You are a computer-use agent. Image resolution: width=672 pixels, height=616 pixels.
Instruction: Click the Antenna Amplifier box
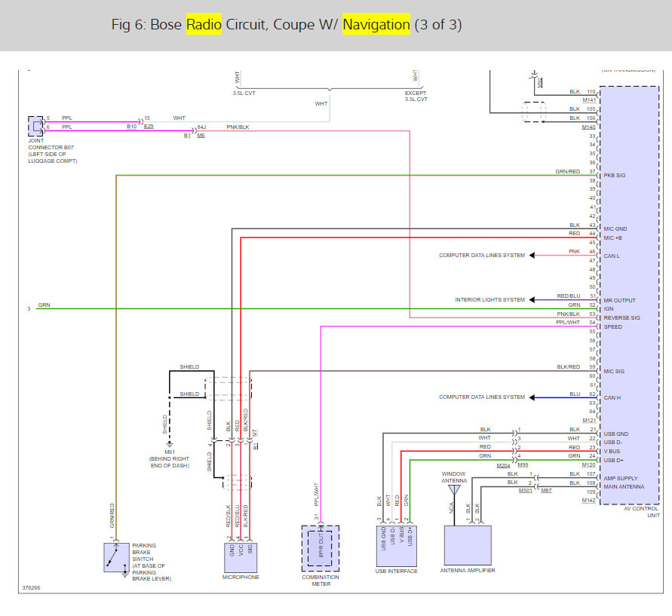click(468, 545)
